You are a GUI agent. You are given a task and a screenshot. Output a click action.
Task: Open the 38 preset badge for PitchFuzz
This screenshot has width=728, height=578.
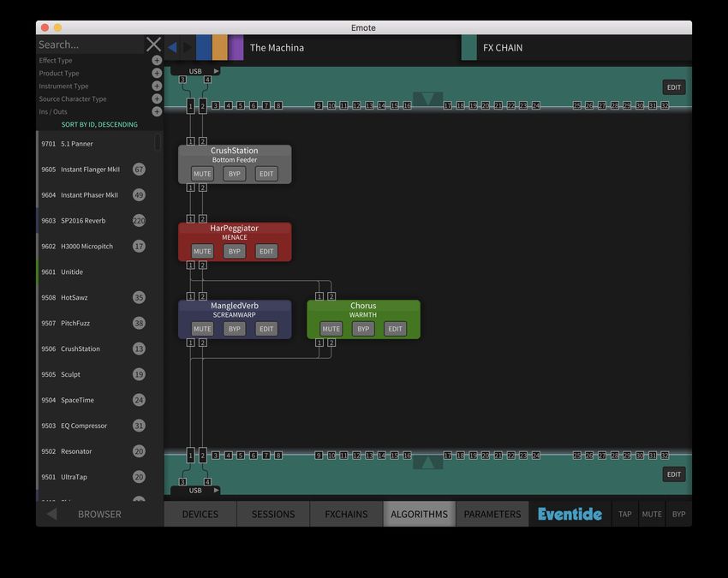pos(139,323)
